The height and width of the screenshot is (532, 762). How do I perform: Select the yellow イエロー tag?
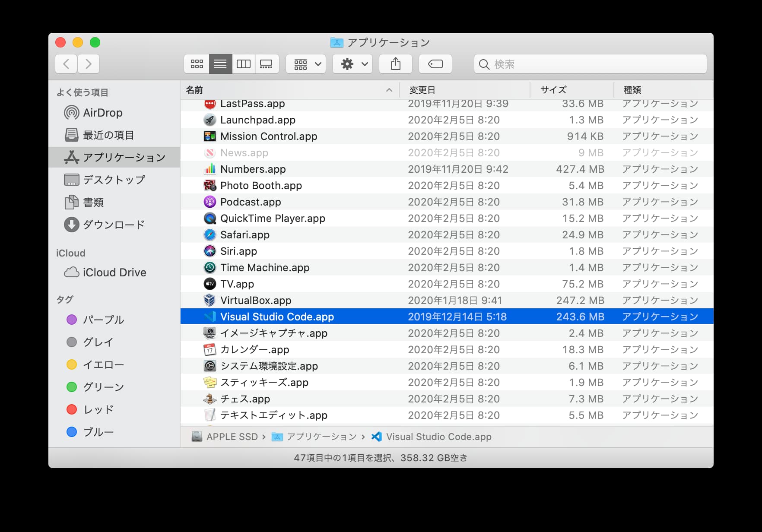114,364
